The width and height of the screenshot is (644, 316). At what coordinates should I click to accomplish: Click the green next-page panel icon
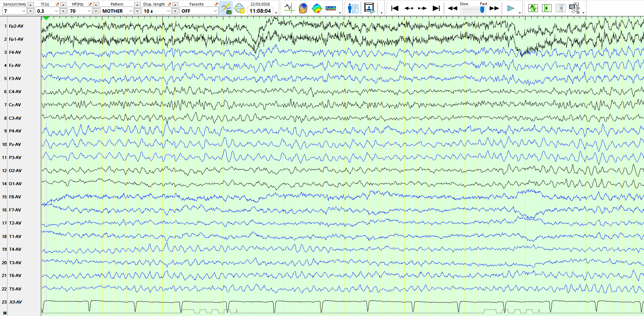pos(547,8)
